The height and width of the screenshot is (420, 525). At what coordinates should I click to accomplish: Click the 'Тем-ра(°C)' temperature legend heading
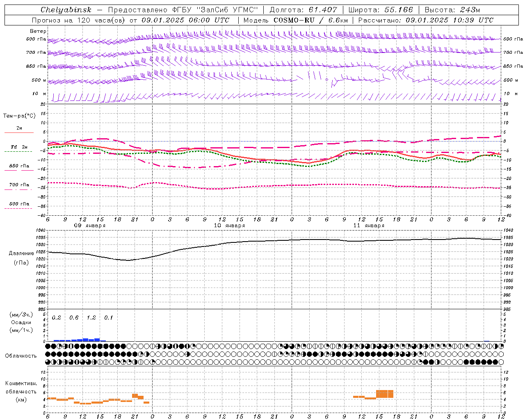(x=19, y=116)
